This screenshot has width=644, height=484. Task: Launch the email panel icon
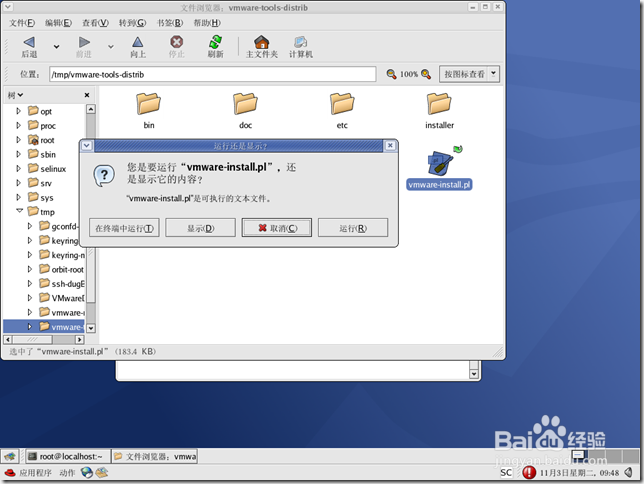coord(102,473)
